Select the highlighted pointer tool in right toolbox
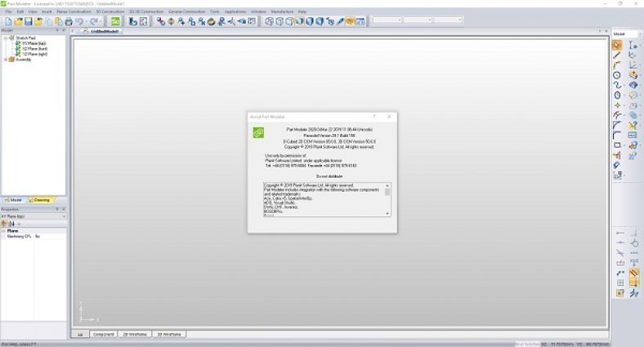Screen dimensions: 644x347 click(x=617, y=45)
